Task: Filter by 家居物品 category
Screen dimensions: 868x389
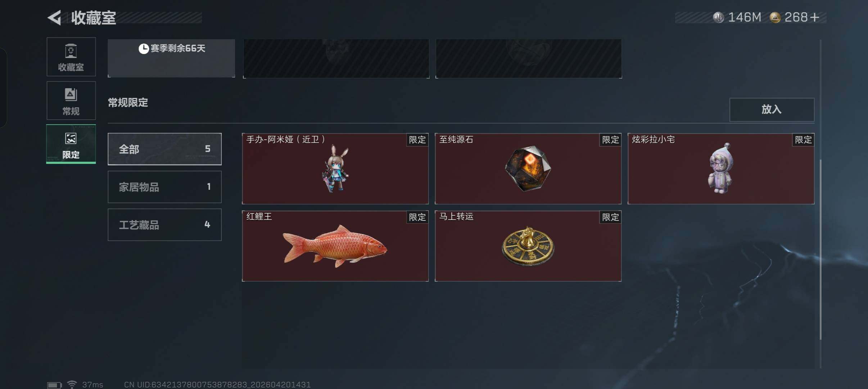Action: 164,187
